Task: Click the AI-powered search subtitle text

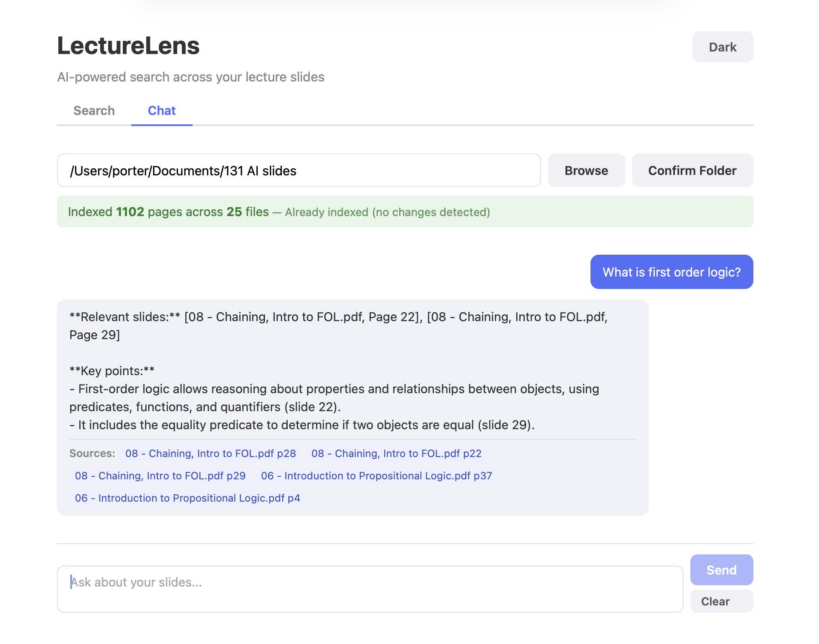Action: coord(191,77)
